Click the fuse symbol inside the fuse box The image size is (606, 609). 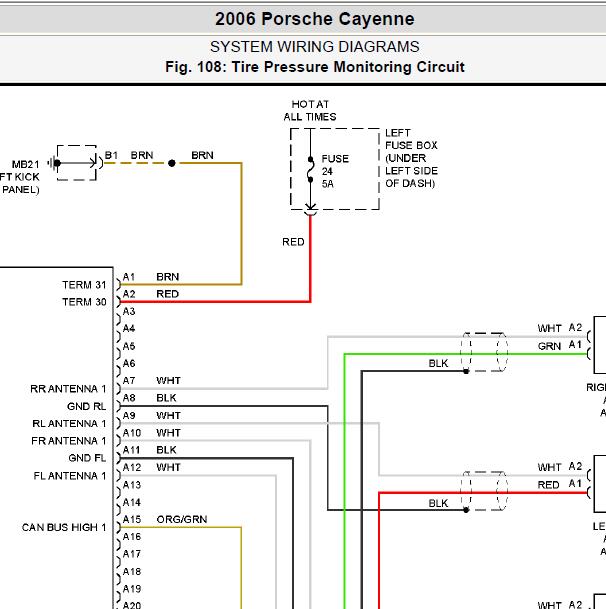click(310, 169)
